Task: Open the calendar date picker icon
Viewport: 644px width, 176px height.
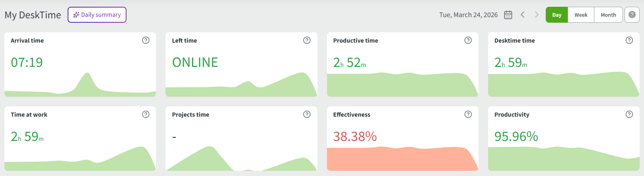Action: 508,15
